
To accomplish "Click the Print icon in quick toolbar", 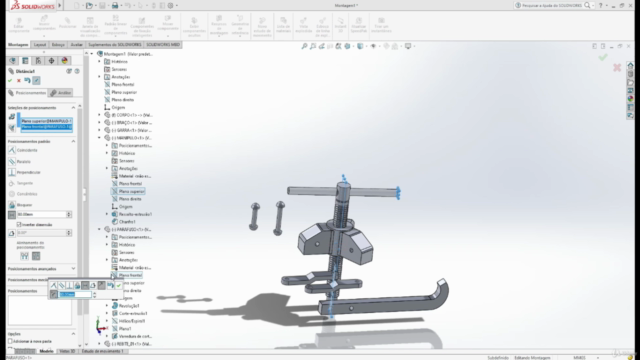I will tap(115, 5).
